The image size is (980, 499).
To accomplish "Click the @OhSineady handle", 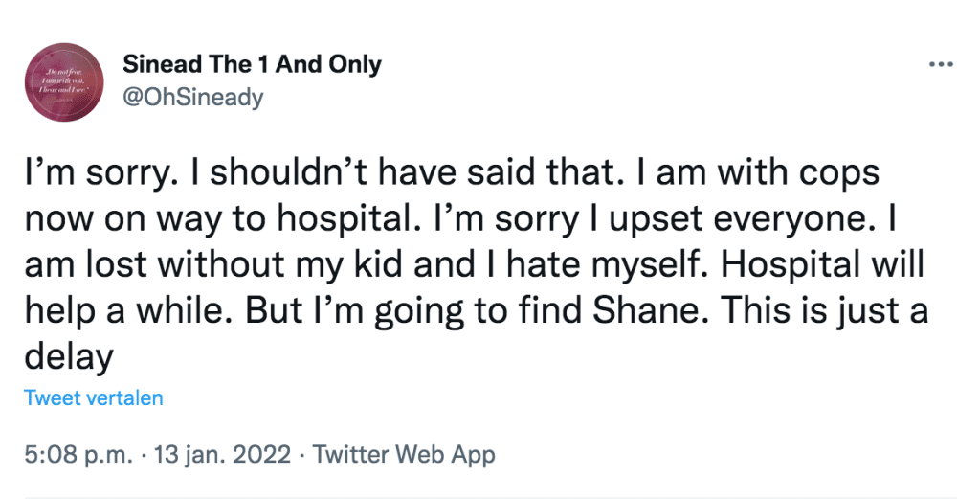I will [192, 98].
